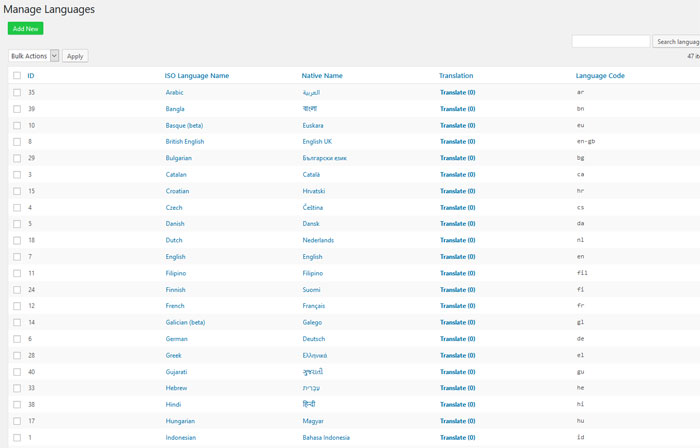The image size is (700, 448).
Task: Click the native name Nederlands
Action: click(x=318, y=240)
